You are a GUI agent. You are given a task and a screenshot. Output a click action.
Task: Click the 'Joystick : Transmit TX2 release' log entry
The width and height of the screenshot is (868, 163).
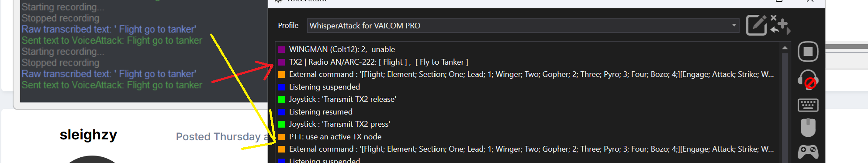pos(342,99)
